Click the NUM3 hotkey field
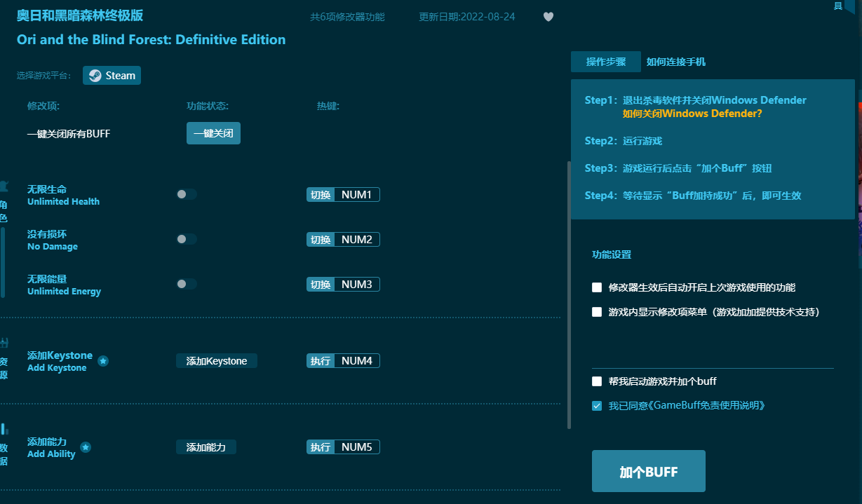This screenshot has width=862, height=504. 356,285
